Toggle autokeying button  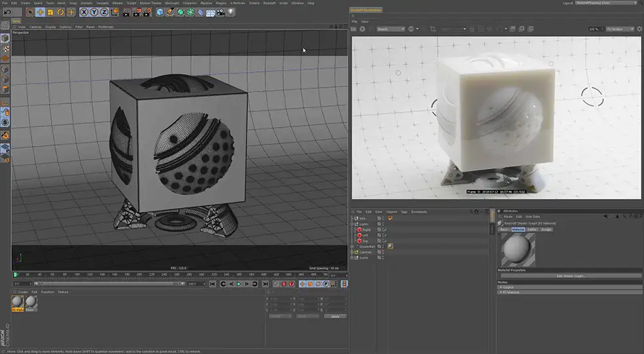pos(284,284)
